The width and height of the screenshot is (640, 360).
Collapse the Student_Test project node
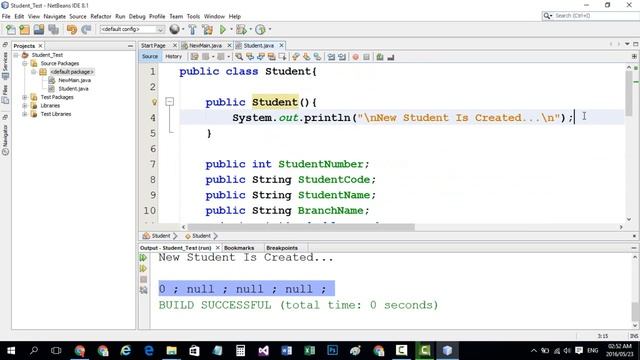point(16,55)
